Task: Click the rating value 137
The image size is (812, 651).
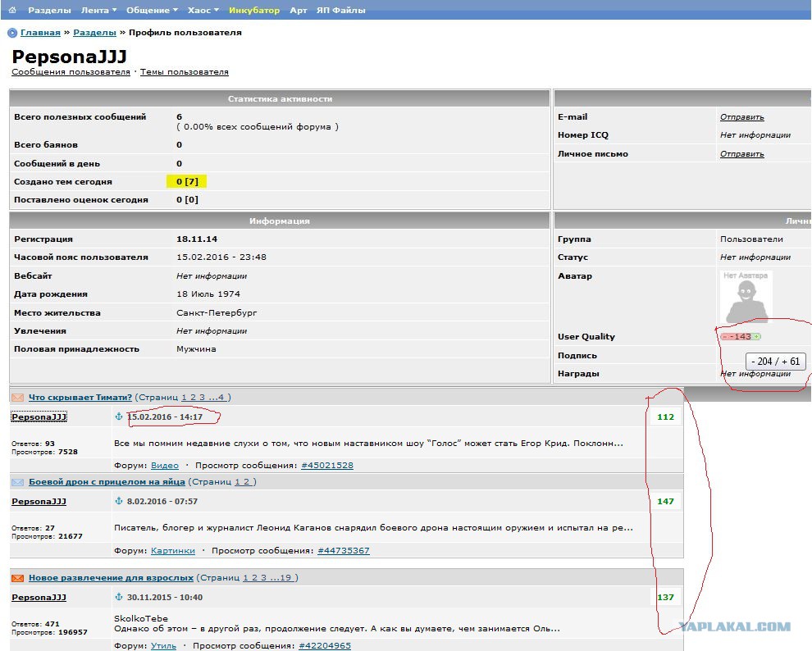Action: tap(665, 597)
